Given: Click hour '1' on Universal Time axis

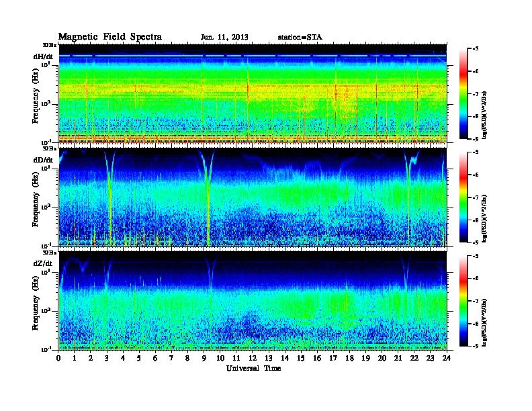Looking at the screenshot, I should tap(75, 358).
